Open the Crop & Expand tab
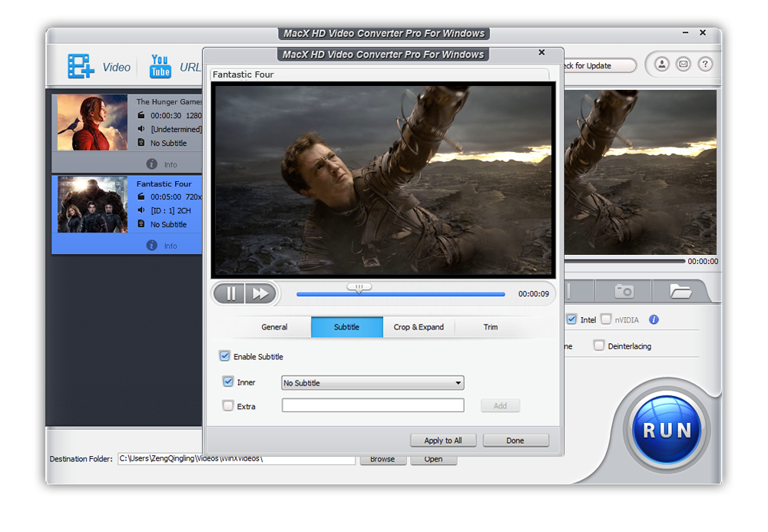768x532 pixels. point(419,327)
